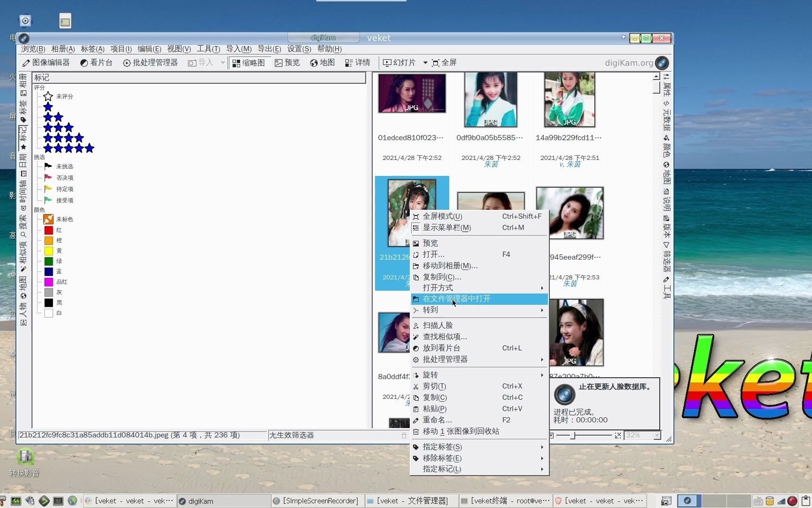Screen dimensions: 812x508
Task: Open the Image Editor (图像编辑器) toolbar button
Action: tap(46, 63)
